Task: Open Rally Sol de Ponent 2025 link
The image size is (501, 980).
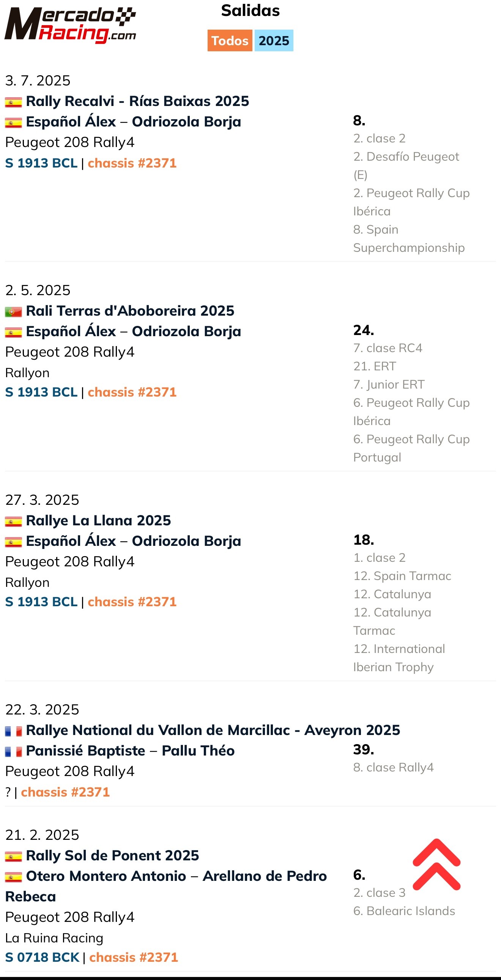Action: pos(112,855)
